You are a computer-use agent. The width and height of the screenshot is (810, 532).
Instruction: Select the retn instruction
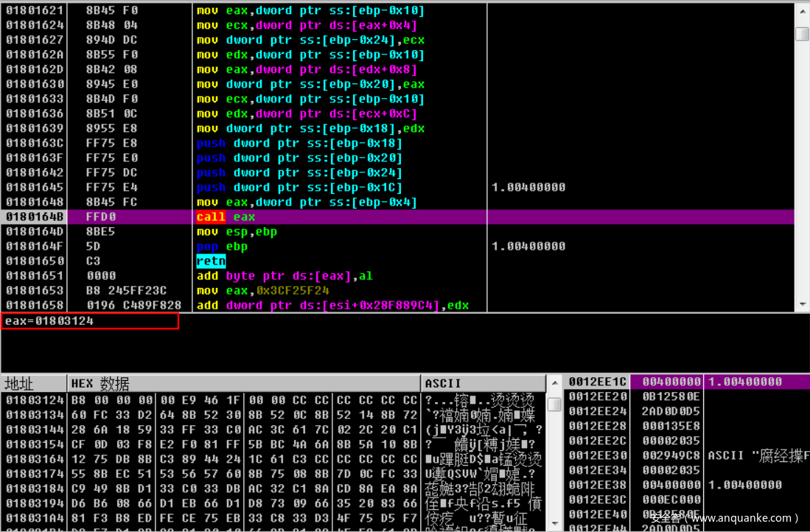(211, 261)
